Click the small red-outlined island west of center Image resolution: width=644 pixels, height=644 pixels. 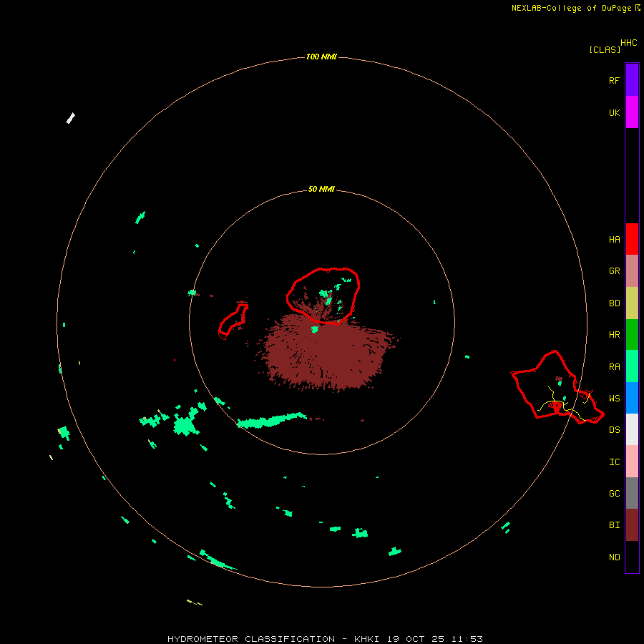tap(233, 321)
